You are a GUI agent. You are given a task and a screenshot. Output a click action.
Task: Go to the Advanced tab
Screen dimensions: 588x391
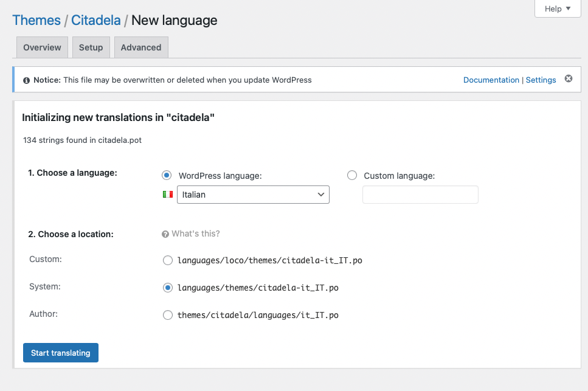point(141,47)
